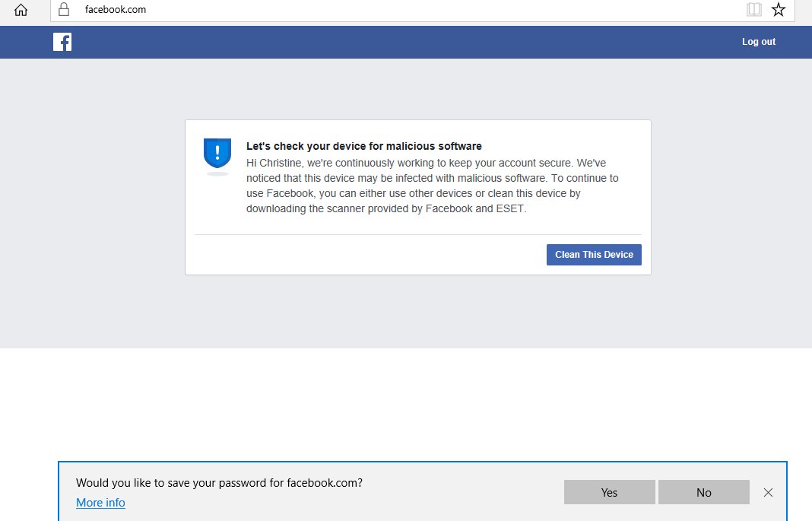812x521 pixels.
Task: Open the More info link
Action: pos(100,502)
